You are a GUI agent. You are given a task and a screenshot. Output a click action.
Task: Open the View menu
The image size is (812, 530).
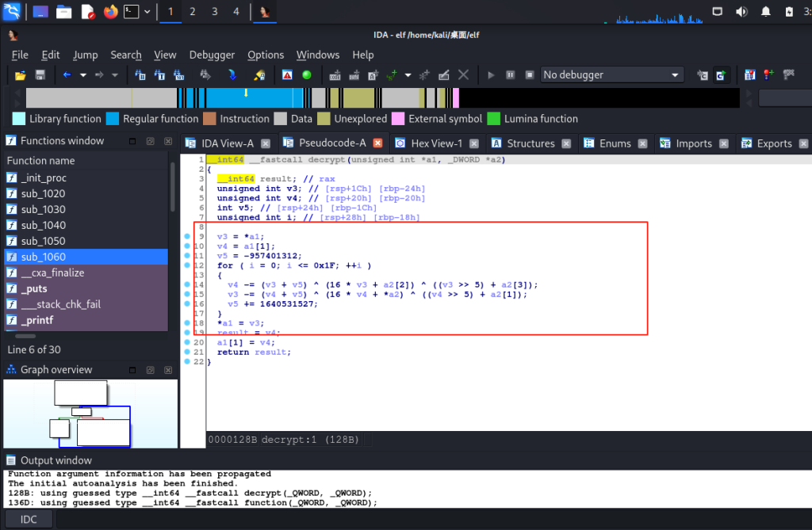165,55
